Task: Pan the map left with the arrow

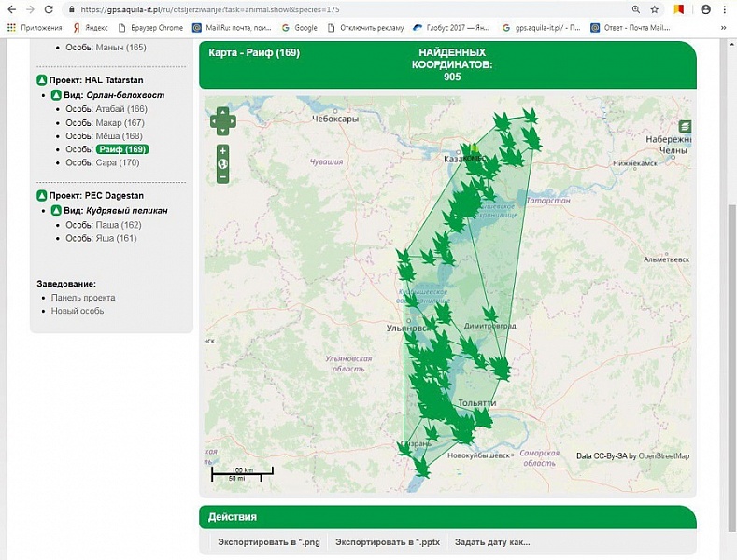Action: click(214, 121)
